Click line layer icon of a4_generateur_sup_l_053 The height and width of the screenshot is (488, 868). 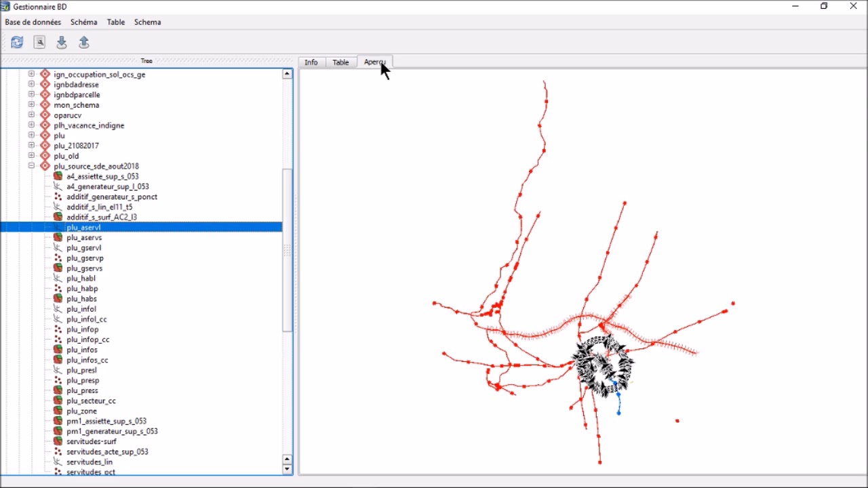click(58, 186)
